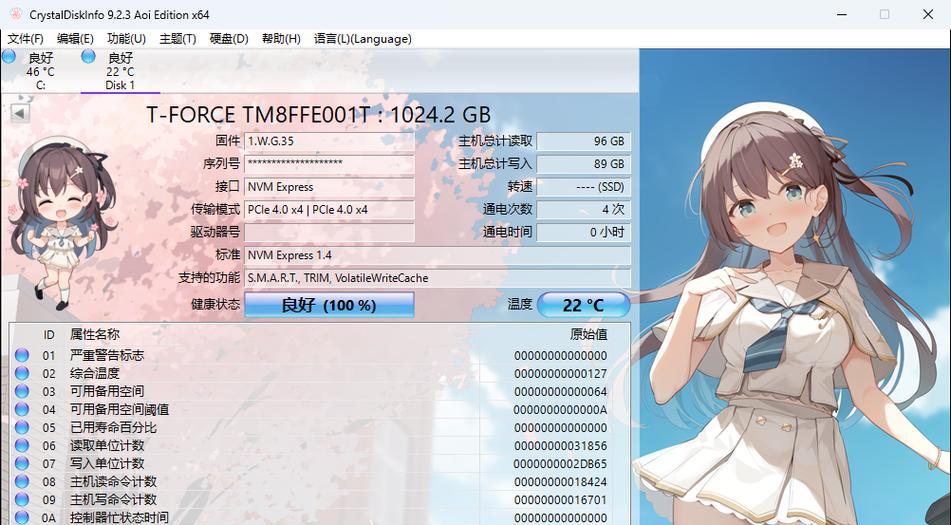
Task: Click the 良好 (100 %) health status button
Action: 329,305
